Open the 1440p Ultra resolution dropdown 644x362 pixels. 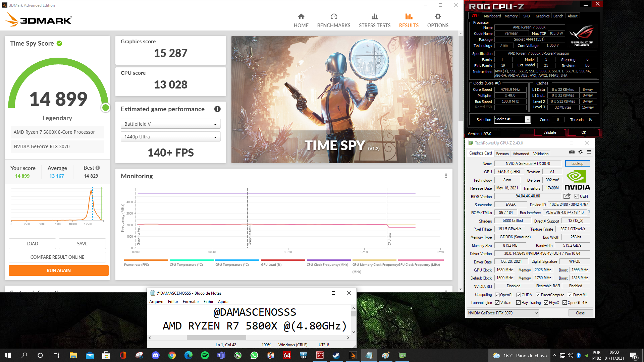[170, 137]
